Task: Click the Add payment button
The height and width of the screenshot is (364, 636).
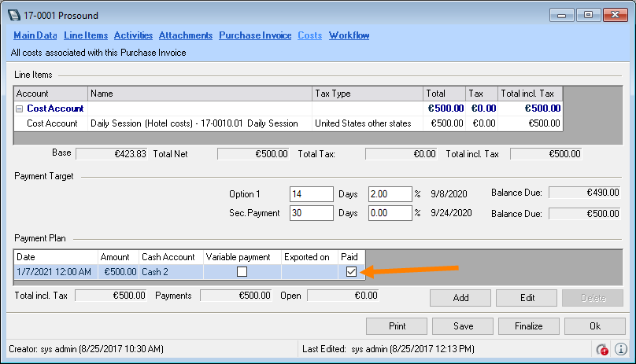Action: (x=460, y=298)
